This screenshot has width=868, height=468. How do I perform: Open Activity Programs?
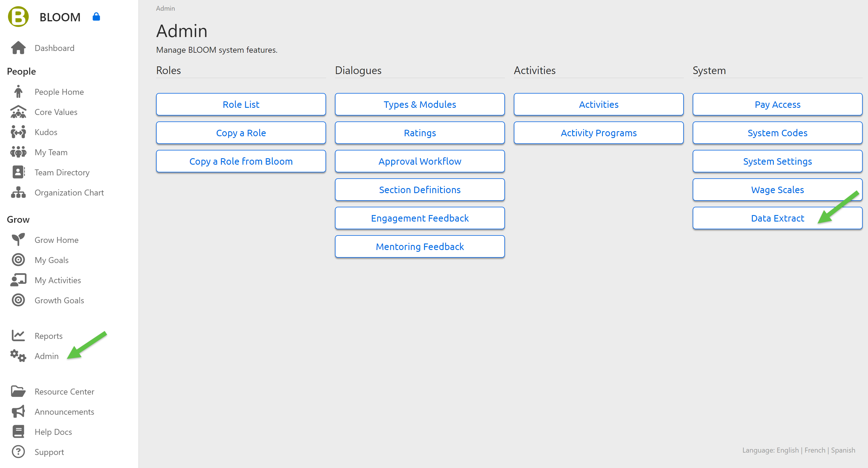click(599, 133)
